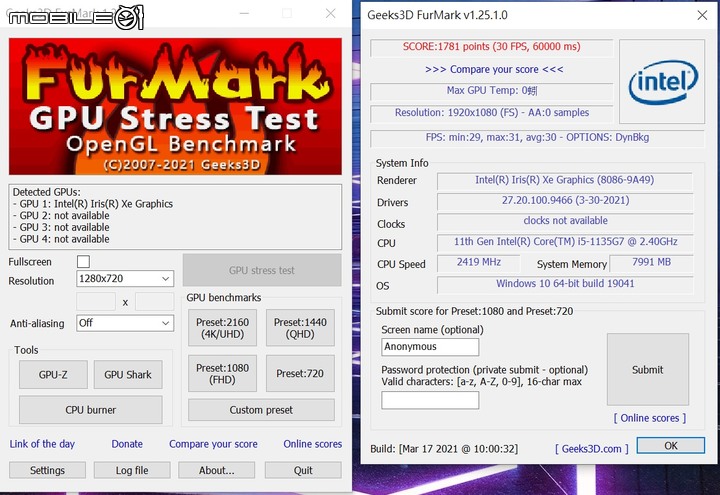Click the Drivers 27.20.100.9466 value
This screenshot has width=720, height=495.
(564, 201)
